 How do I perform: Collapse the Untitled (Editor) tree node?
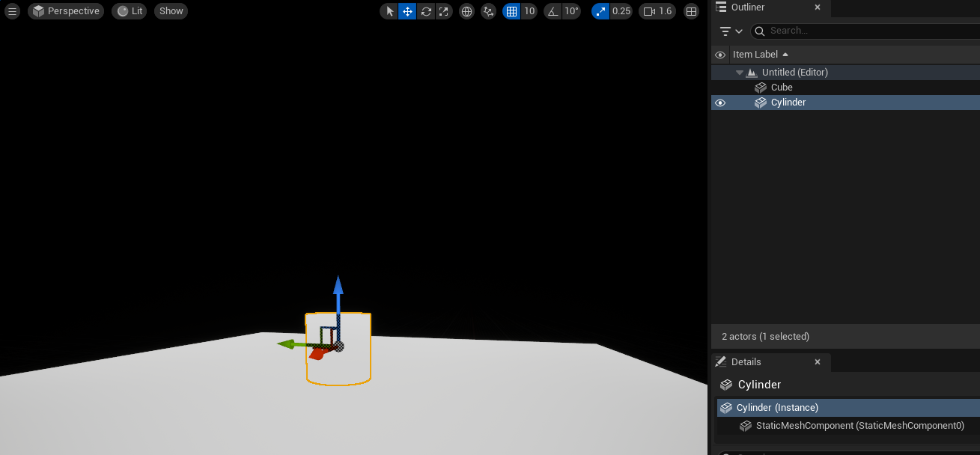point(740,73)
